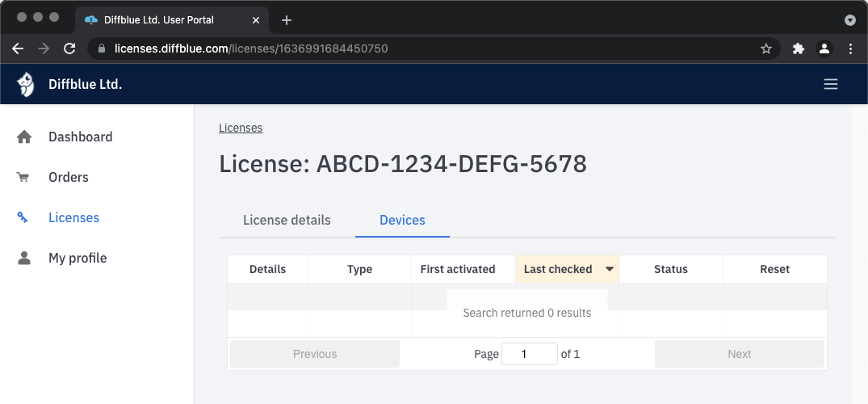The image size is (868, 404).
Task: Switch to the License details tab
Action: (x=287, y=220)
